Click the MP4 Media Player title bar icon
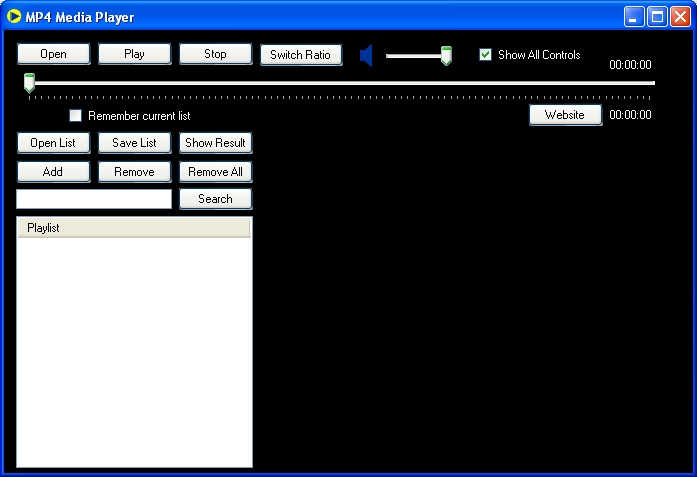The image size is (697, 477). [x=14, y=17]
